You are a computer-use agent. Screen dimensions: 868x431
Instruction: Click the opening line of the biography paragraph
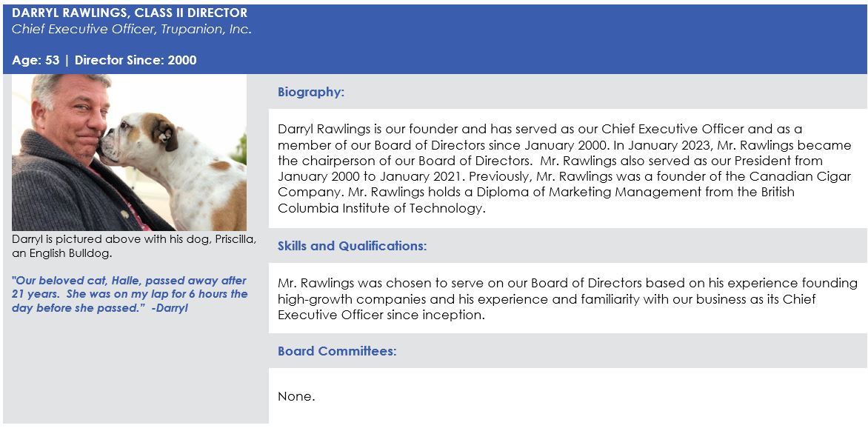tap(540, 129)
